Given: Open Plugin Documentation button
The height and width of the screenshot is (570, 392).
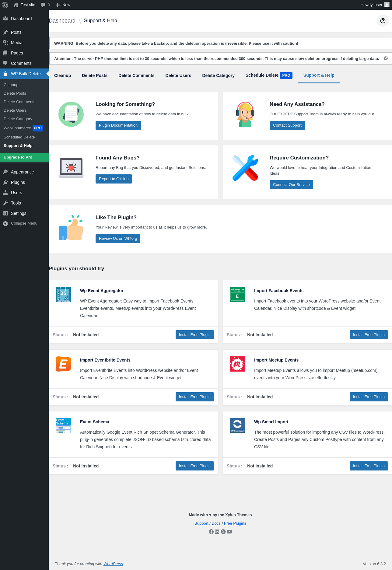Looking at the screenshot, I should click(x=118, y=125).
